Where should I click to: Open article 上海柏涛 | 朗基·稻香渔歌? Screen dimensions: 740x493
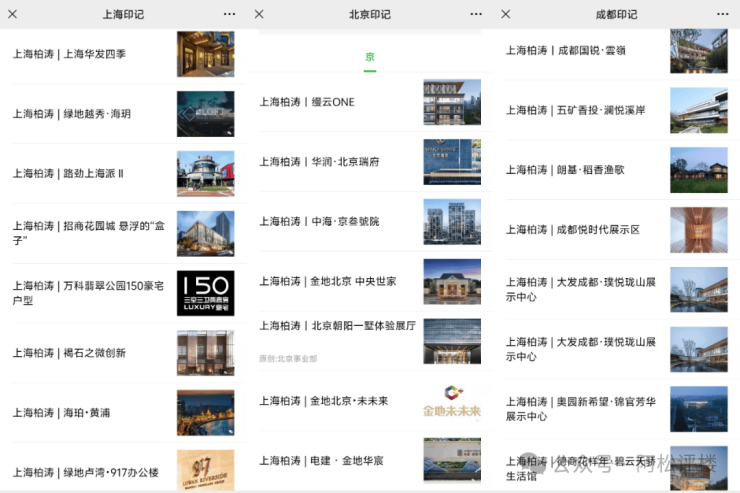[x=566, y=170]
